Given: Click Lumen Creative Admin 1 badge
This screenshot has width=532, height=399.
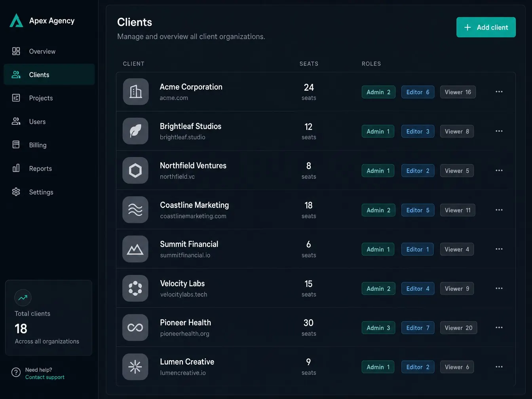Looking at the screenshot, I should [378, 367].
